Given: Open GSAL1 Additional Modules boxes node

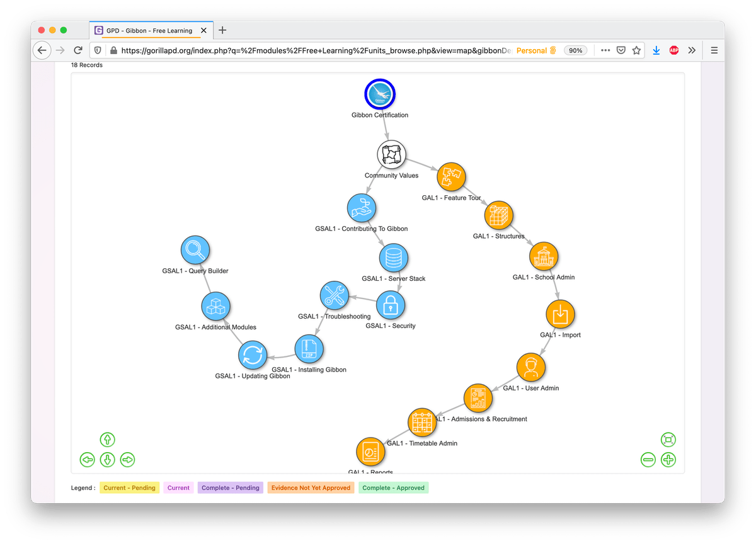Looking at the screenshot, I should coord(216,307).
